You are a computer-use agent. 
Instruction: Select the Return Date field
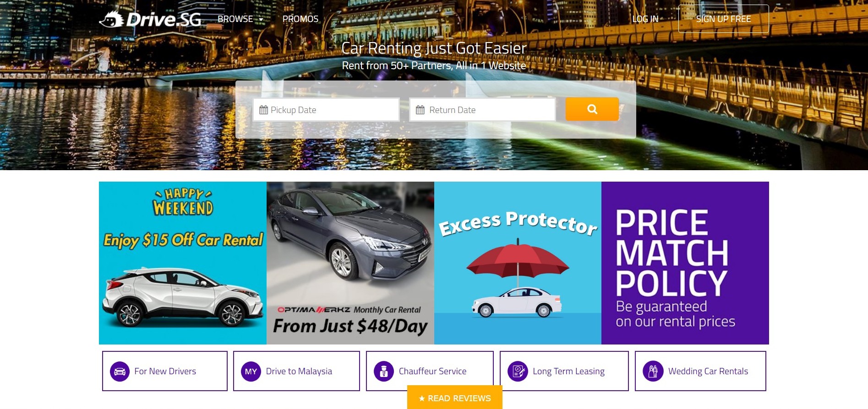tap(482, 110)
